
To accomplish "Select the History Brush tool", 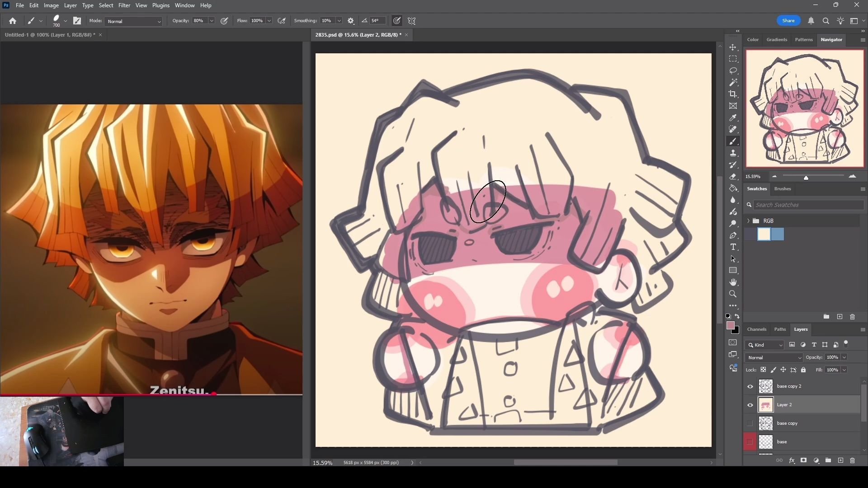I will pyautogui.click(x=733, y=165).
